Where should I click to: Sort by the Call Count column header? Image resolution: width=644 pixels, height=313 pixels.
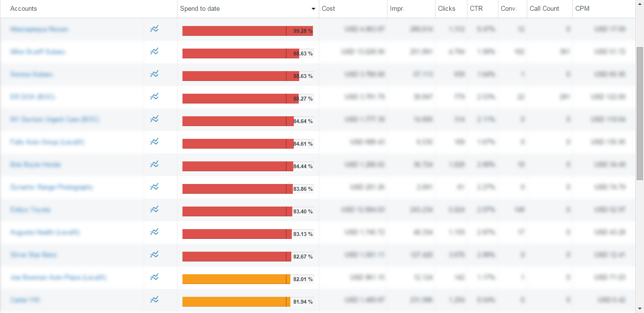544,8
